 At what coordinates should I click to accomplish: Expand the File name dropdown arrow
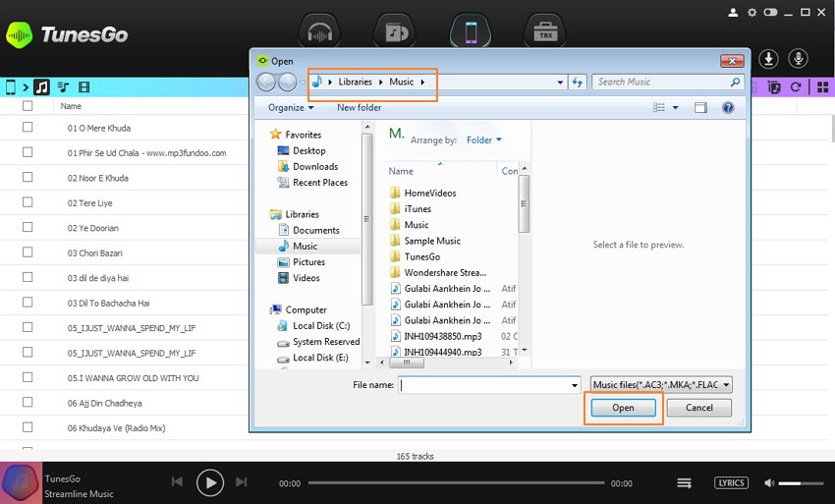coord(575,385)
